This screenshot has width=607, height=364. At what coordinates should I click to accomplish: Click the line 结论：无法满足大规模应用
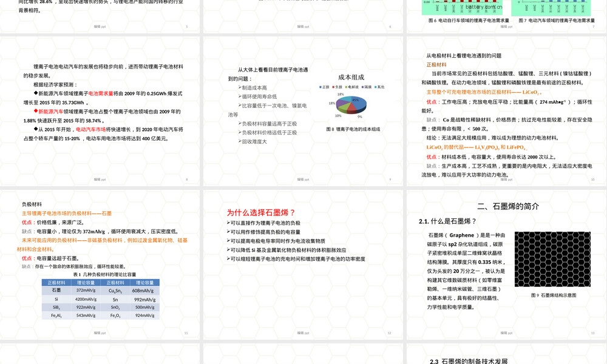(x=492, y=138)
